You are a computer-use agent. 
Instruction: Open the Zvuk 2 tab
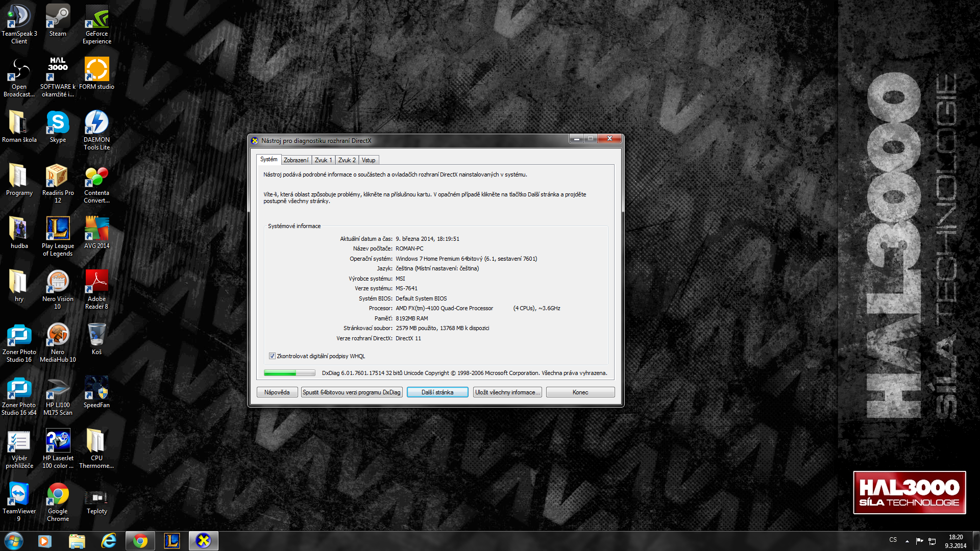347,160
